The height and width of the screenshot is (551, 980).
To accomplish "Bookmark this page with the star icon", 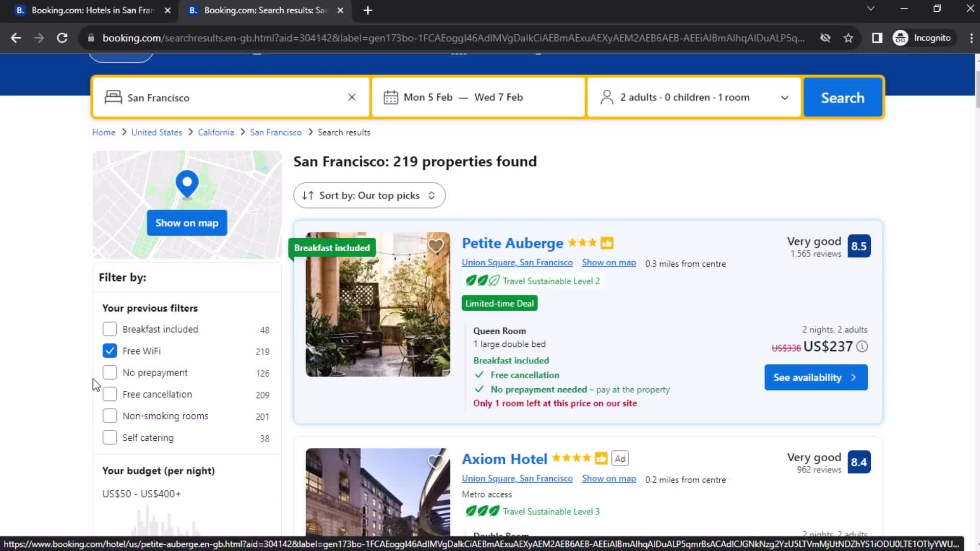I will tap(848, 38).
